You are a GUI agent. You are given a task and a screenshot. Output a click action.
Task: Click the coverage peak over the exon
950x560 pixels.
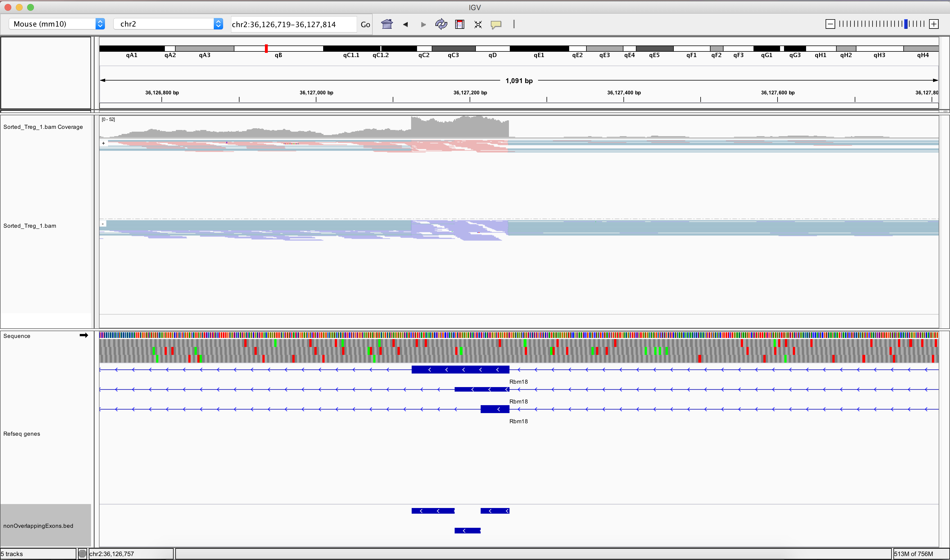coord(460,126)
